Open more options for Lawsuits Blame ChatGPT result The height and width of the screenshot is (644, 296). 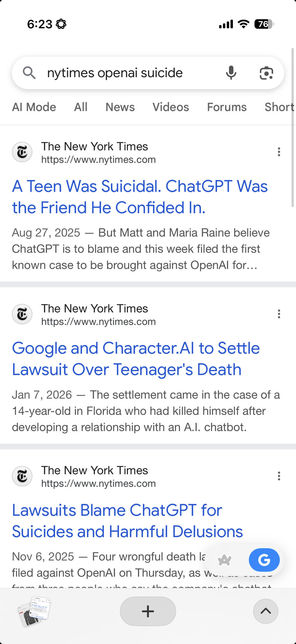[279, 476]
